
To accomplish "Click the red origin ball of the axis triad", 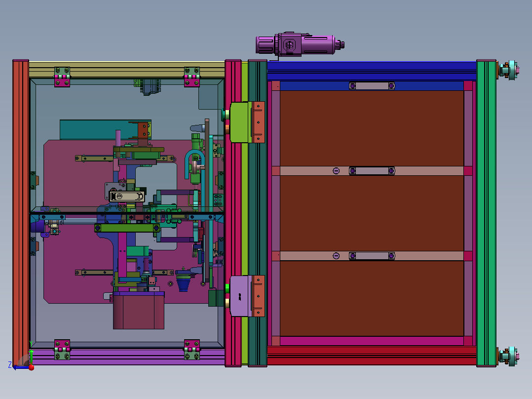I will 32,367.
